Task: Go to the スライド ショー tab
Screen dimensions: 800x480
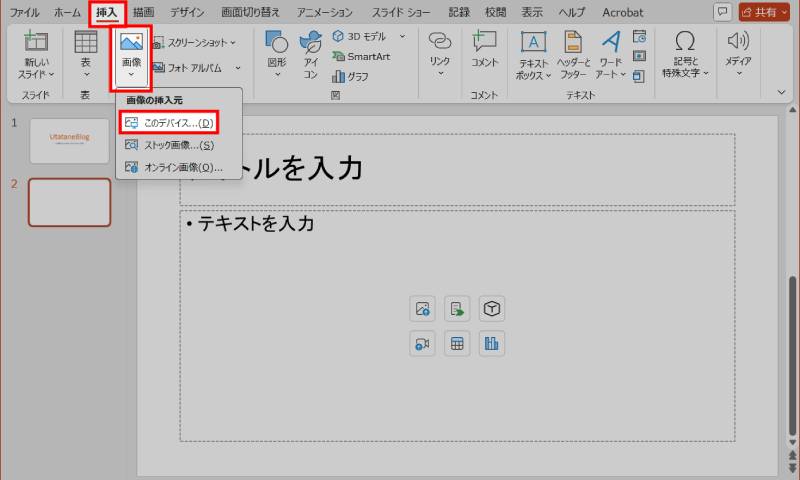Action: click(401, 12)
